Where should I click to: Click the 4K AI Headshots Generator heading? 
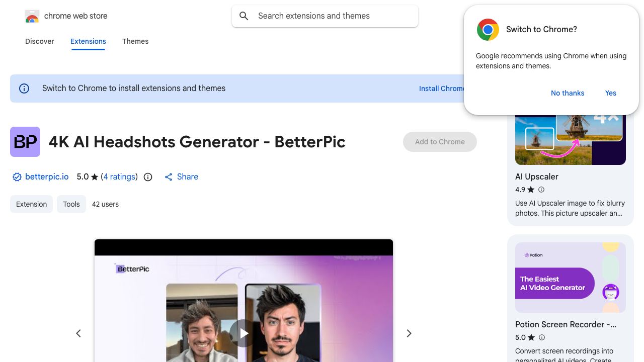pos(197,142)
